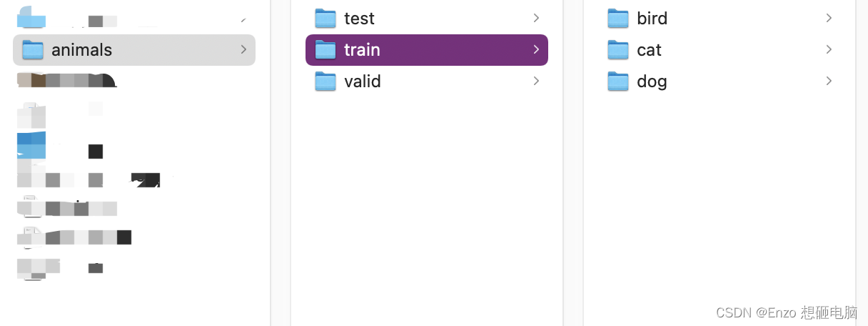Expand the test folder using its chevron
This screenshot has width=868, height=326.
pos(536,18)
